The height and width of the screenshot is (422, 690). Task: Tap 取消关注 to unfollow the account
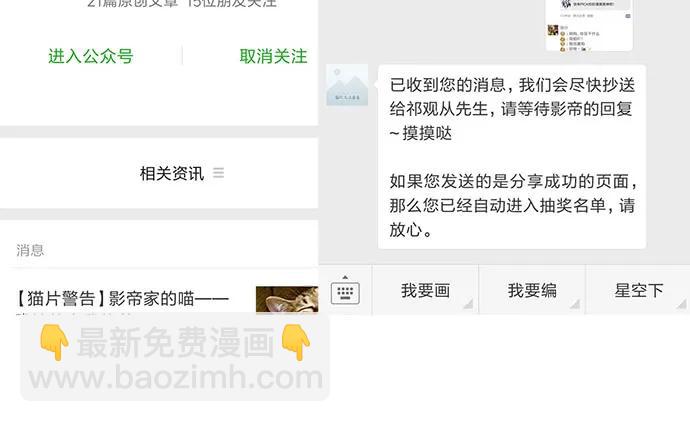pos(273,56)
